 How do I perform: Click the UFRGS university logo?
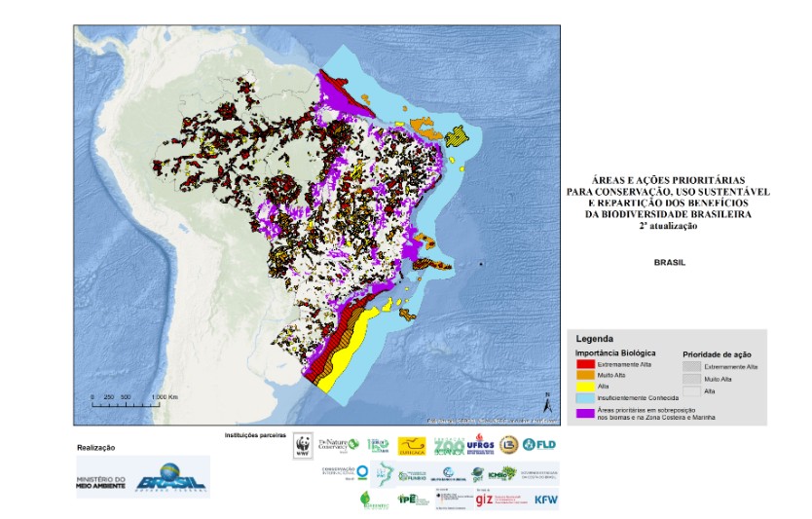481,445
